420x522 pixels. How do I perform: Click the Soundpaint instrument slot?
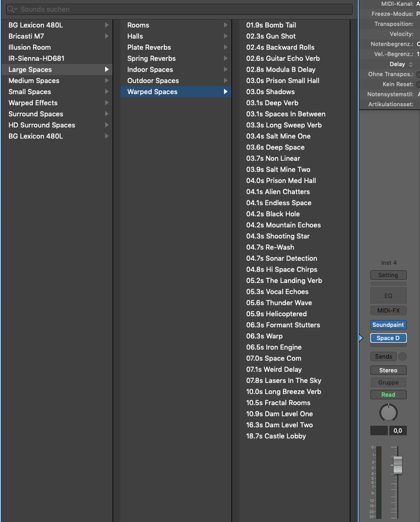(x=388, y=325)
